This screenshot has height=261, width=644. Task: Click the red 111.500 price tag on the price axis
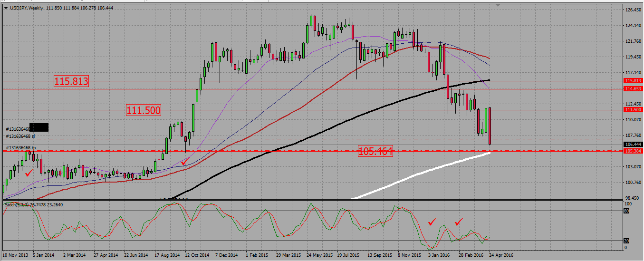(x=632, y=110)
